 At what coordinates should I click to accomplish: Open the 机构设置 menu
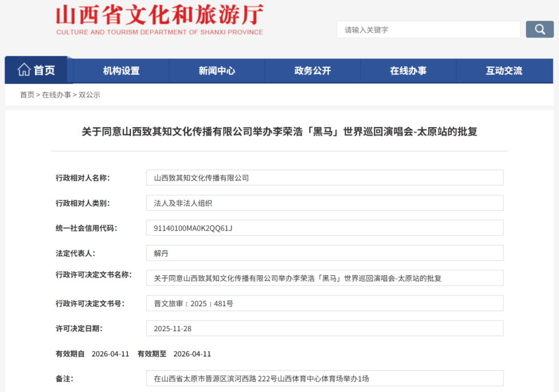tap(121, 71)
